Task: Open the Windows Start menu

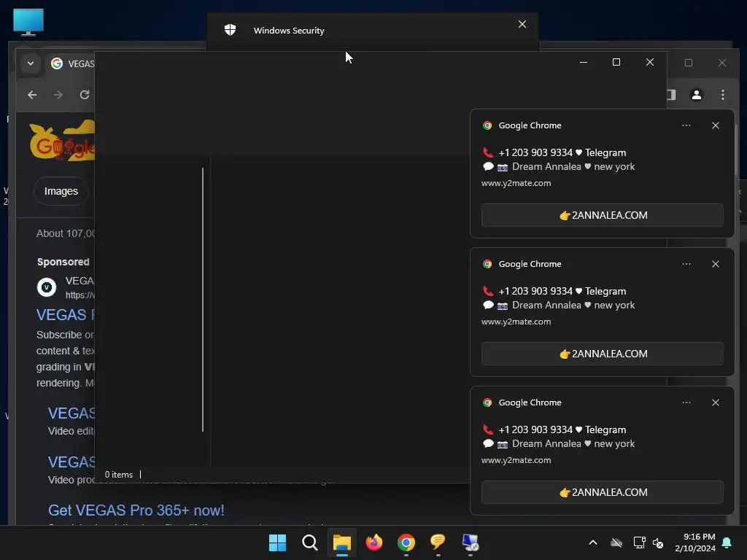Action: click(x=277, y=542)
